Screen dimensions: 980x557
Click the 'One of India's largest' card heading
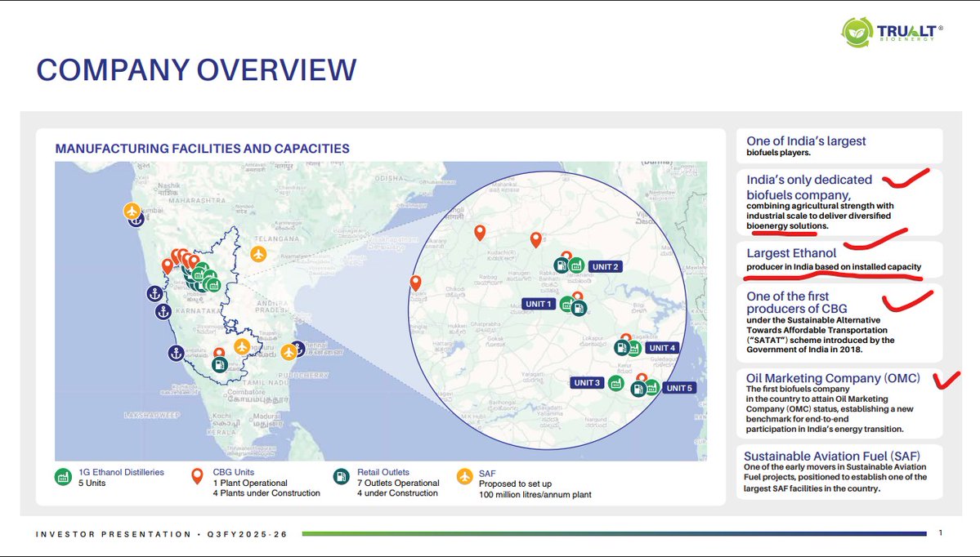(806, 141)
